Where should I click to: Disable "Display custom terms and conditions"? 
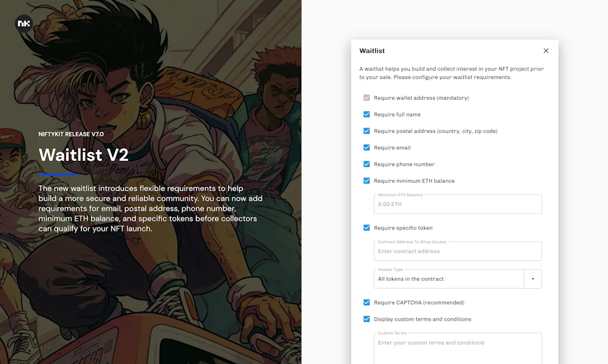[x=367, y=319]
